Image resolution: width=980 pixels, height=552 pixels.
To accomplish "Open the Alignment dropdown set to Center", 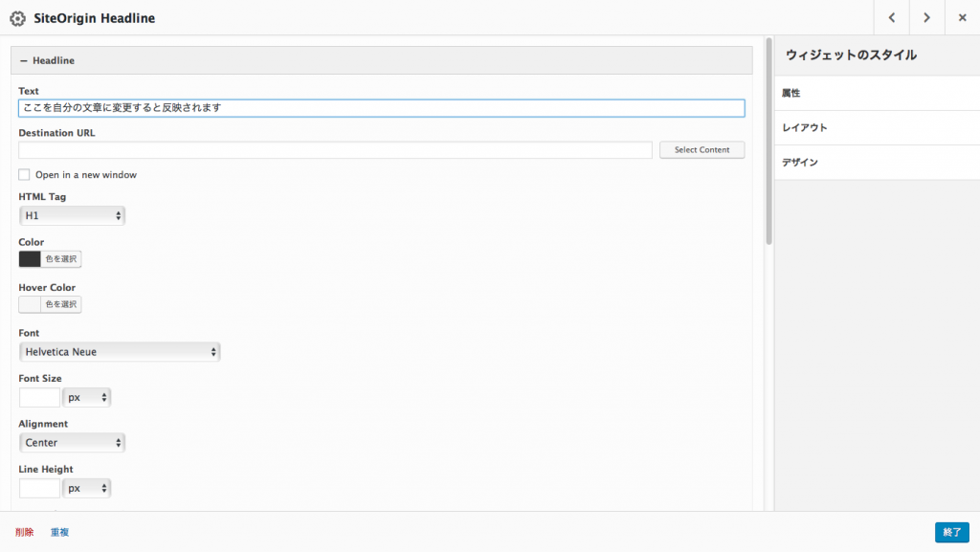I will coord(72,443).
